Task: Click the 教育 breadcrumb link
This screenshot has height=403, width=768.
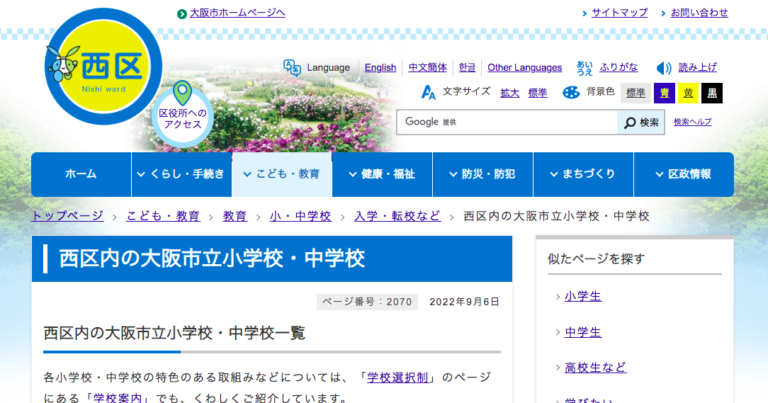Action: click(235, 216)
